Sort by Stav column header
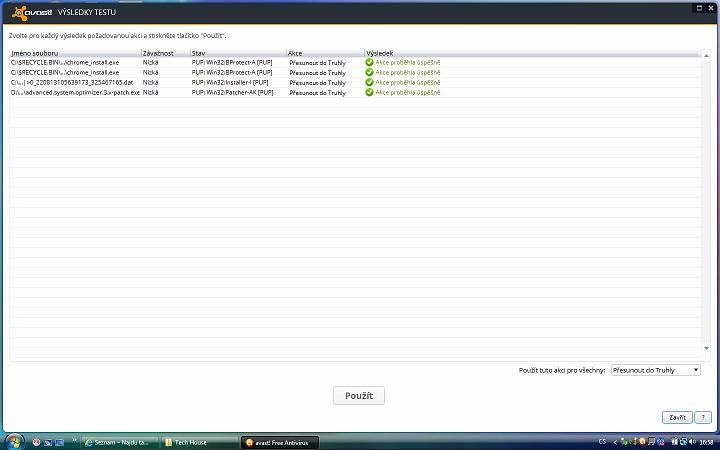720x450 pixels. (238, 53)
